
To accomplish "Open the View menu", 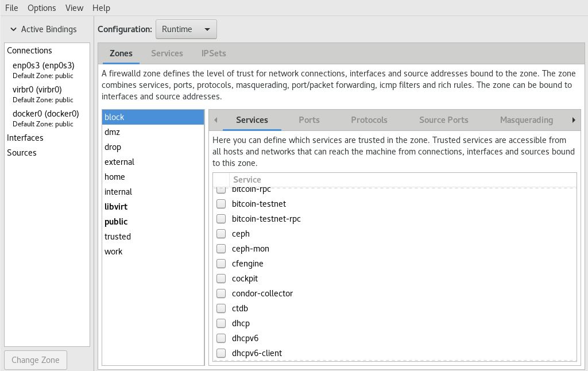I will [x=74, y=7].
